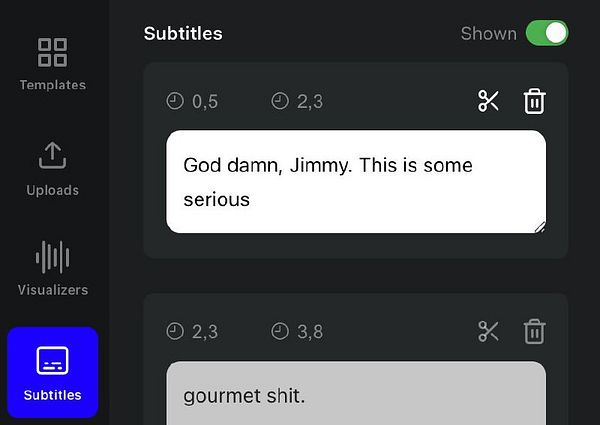The image size is (600, 425).
Task: Grab the resize handle of first text box
Action: point(539,227)
